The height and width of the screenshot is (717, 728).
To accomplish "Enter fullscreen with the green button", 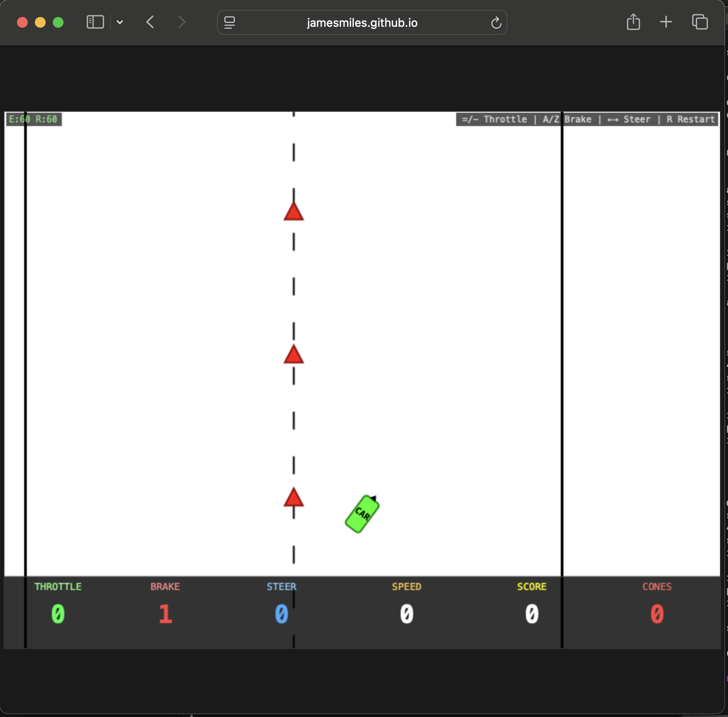I will pos(58,22).
